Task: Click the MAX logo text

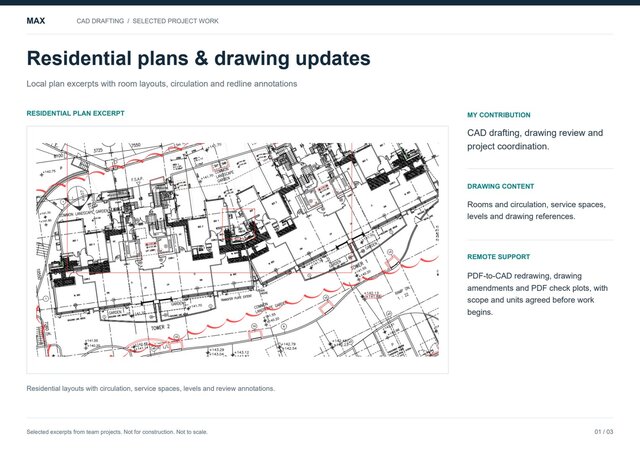Action: [36, 21]
